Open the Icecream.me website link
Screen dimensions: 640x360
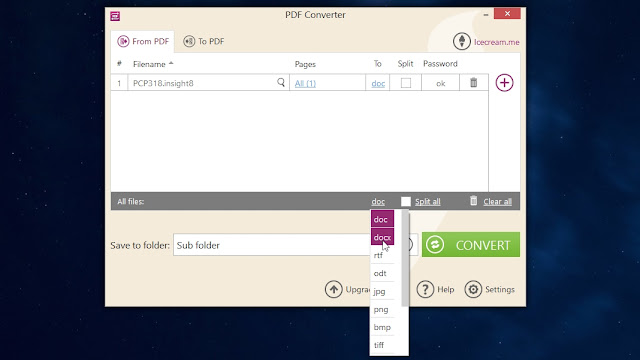tap(496, 42)
